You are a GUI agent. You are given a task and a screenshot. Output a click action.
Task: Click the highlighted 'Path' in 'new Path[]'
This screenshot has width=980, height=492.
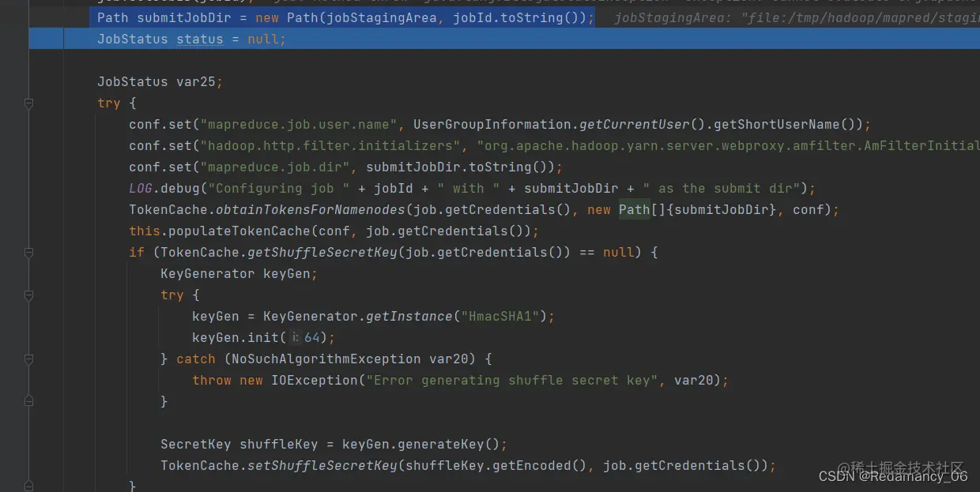pyautogui.click(x=634, y=210)
